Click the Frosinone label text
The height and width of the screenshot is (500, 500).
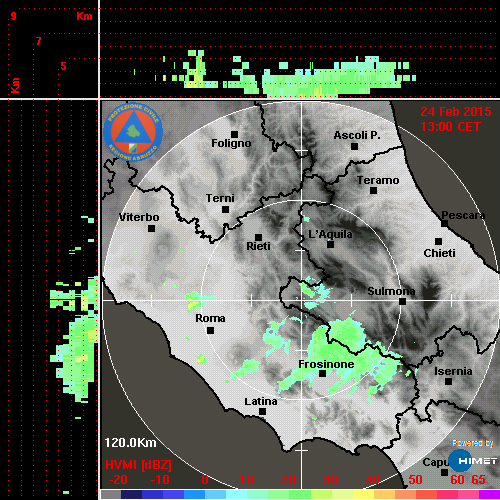[326, 364]
